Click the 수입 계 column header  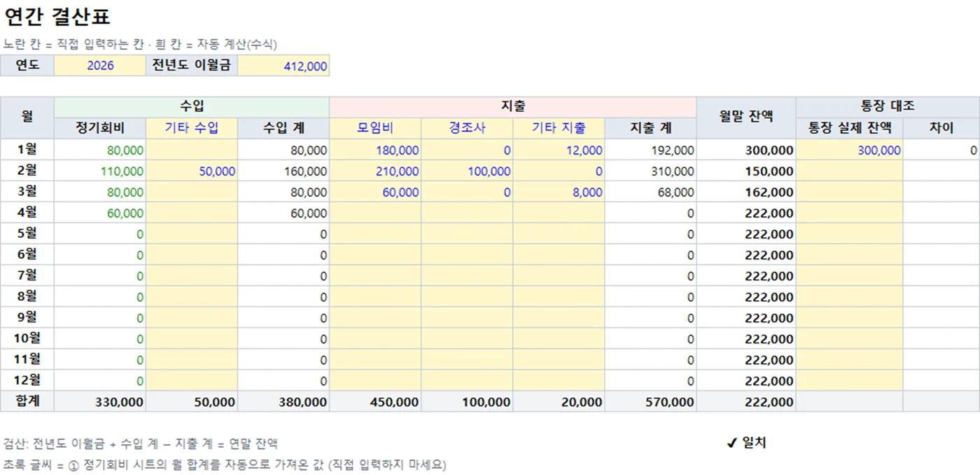tap(283, 128)
